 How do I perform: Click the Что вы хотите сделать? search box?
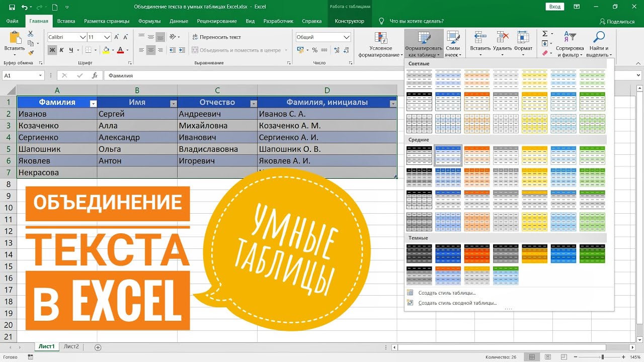[416, 21]
